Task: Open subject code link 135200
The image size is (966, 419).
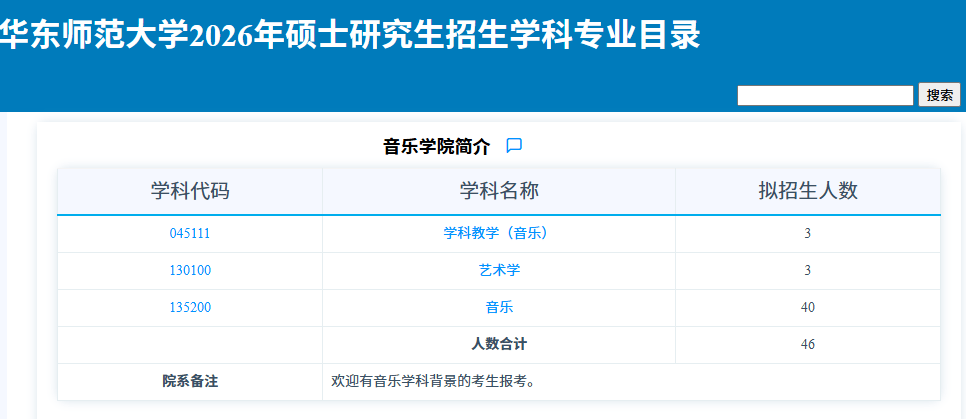Action: pyautogui.click(x=190, y=307)
